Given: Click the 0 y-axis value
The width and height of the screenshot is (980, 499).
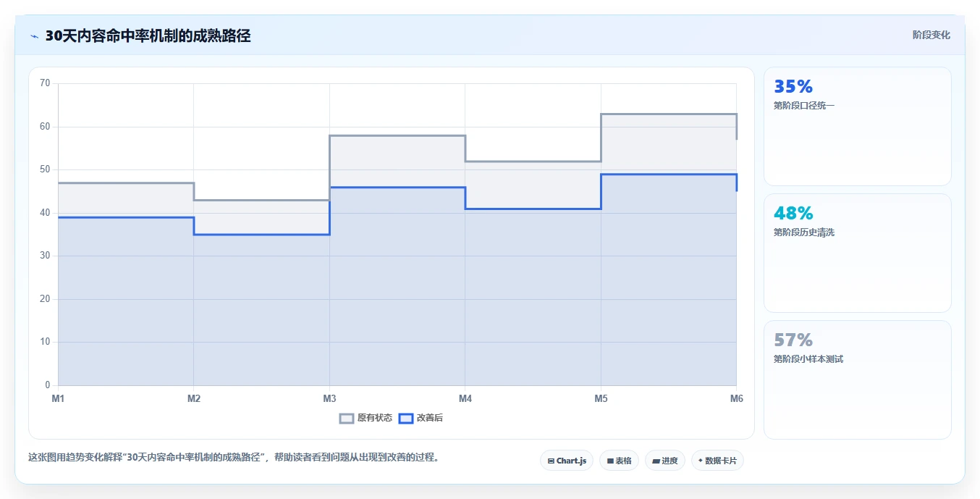Looking at the screenshot, I should [48, 385].
